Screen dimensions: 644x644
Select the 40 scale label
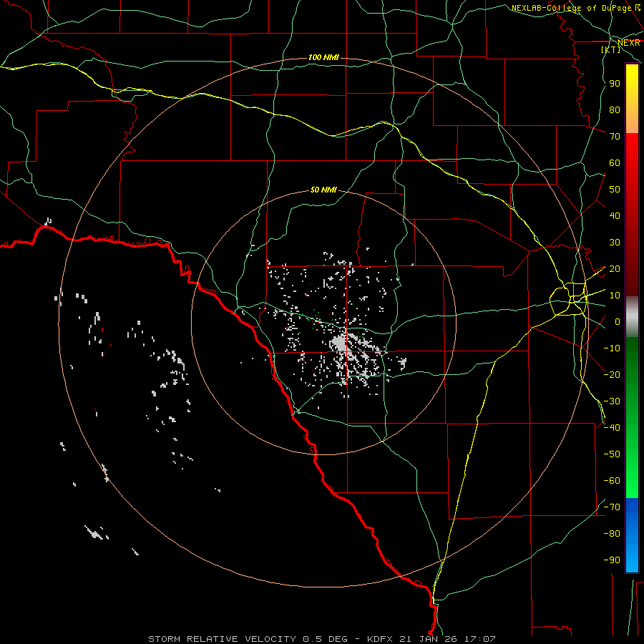click(x=615, y=216)
